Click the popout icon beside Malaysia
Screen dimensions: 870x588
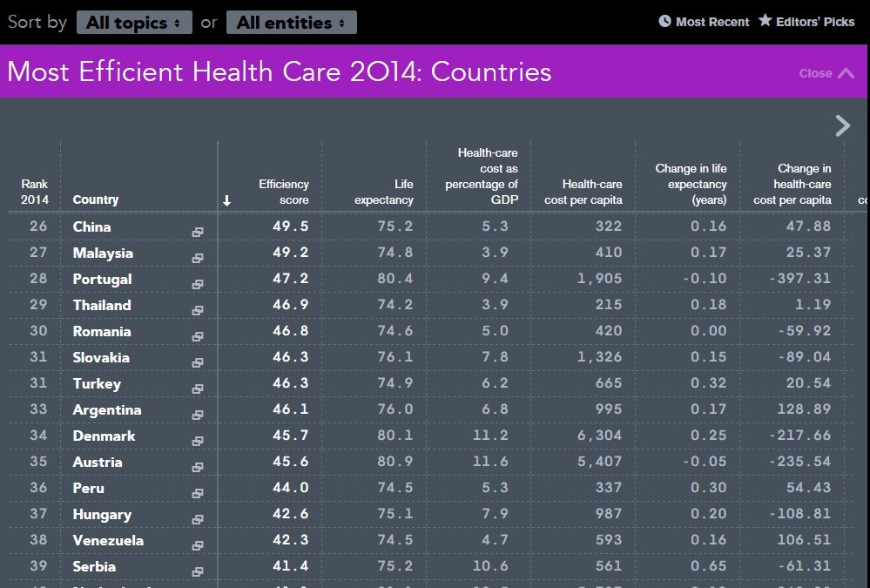click(x=198, y=259)
